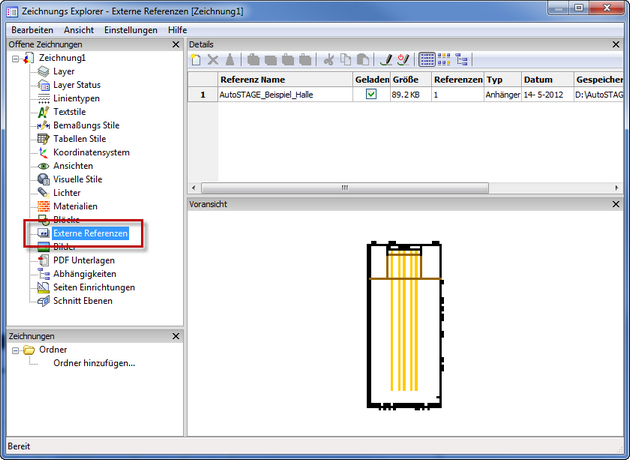The image size is (630, 460).
Task: Collapse the Zeichnung1 tree node
Action: click(15, 59)
